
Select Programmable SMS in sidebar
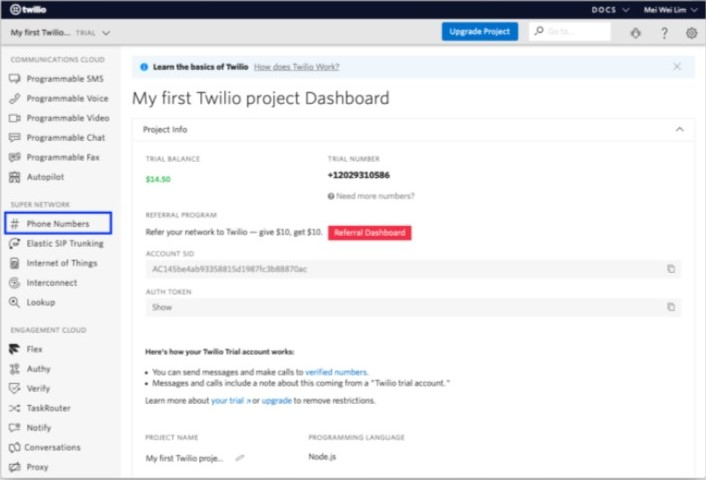(x=65, y=79)
